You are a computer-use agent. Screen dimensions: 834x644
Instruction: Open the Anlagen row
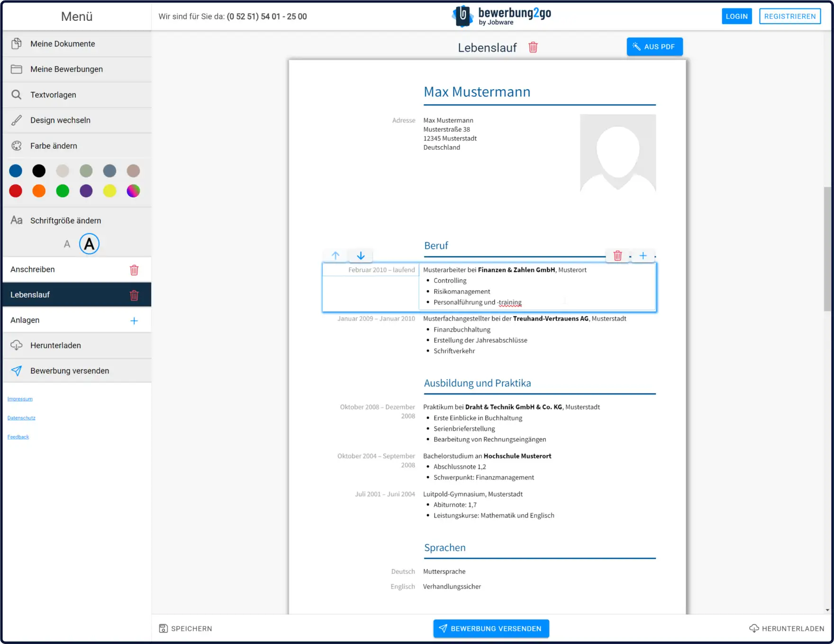77,320
